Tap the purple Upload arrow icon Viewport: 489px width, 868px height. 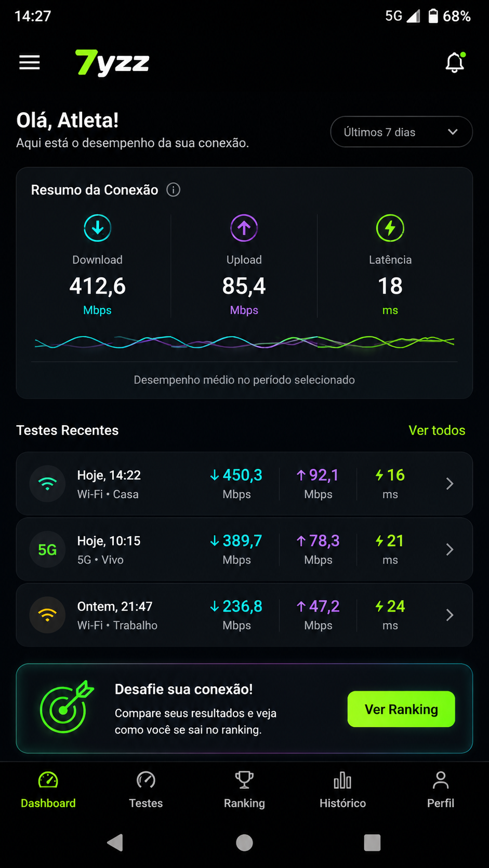244,228
